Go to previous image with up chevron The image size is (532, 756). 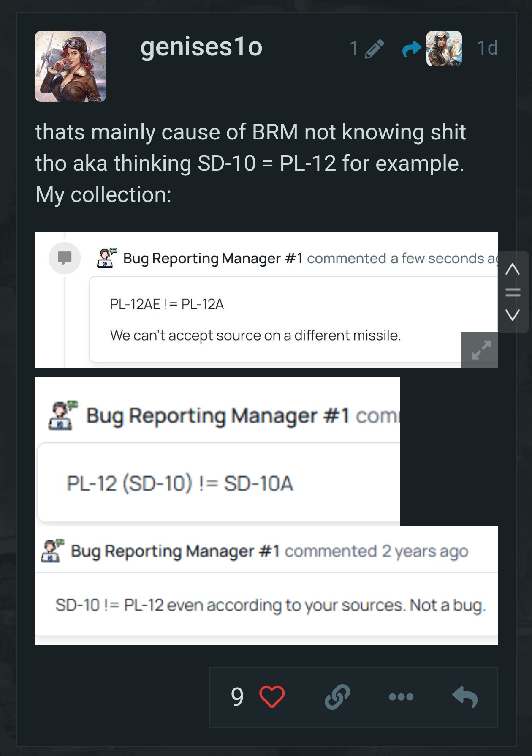coord(513,269)
